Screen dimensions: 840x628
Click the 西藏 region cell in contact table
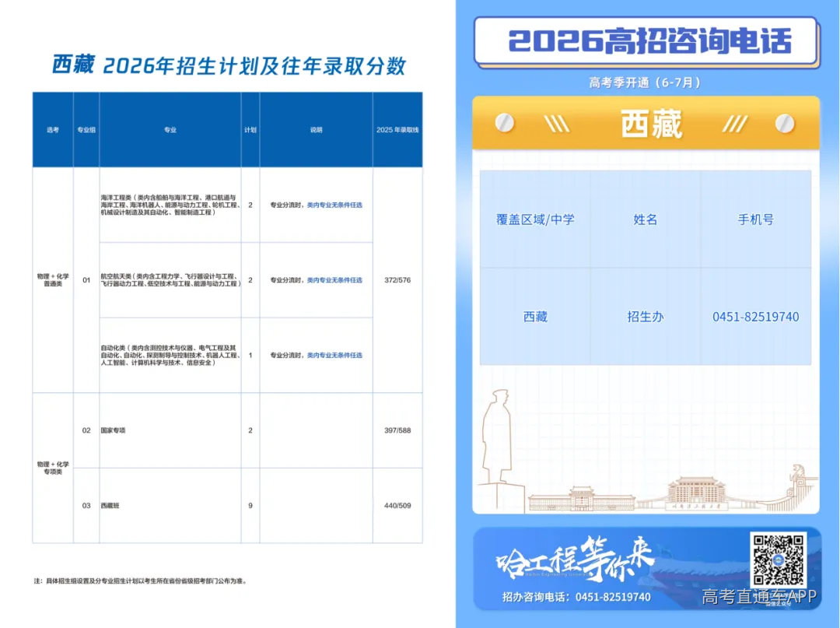(535, 317)
